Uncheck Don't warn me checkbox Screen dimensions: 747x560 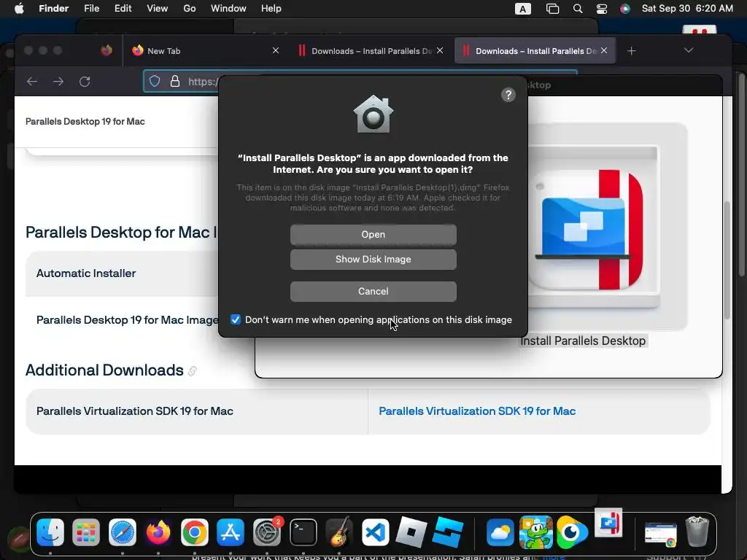point(236,319)
